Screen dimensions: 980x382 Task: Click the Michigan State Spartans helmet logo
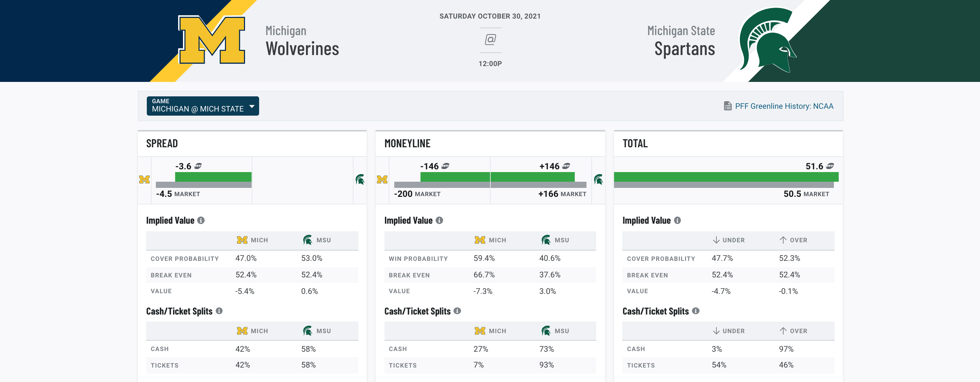[768, 40]
